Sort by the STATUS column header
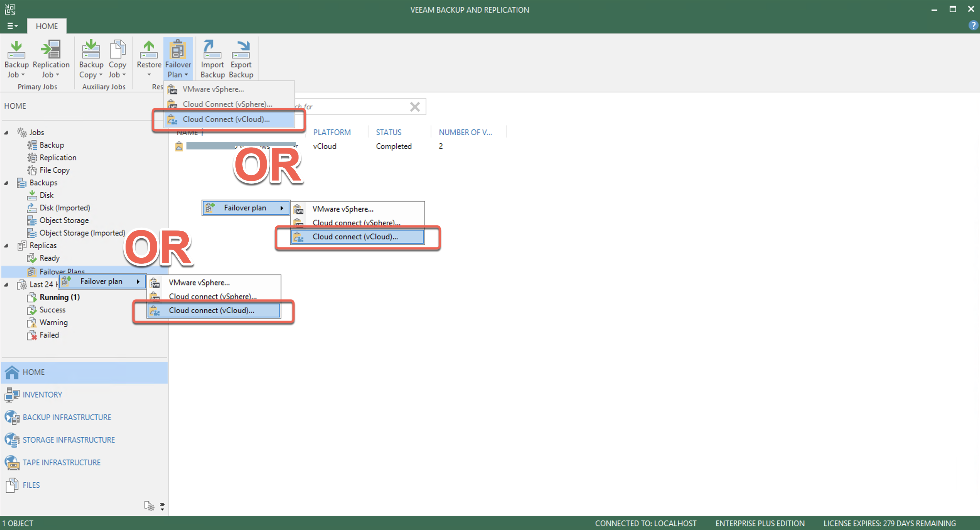The width and height of the screenshot is (980, 530). (x=388, y=132)
